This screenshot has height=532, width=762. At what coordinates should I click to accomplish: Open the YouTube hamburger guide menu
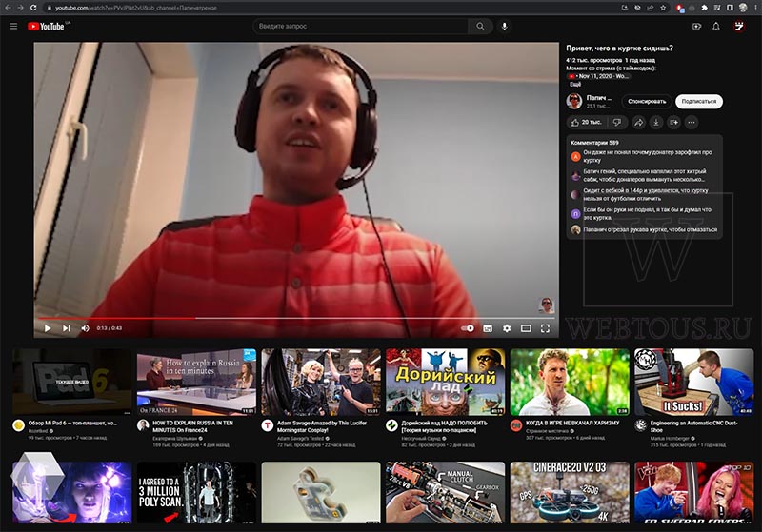tap(13, 27)
